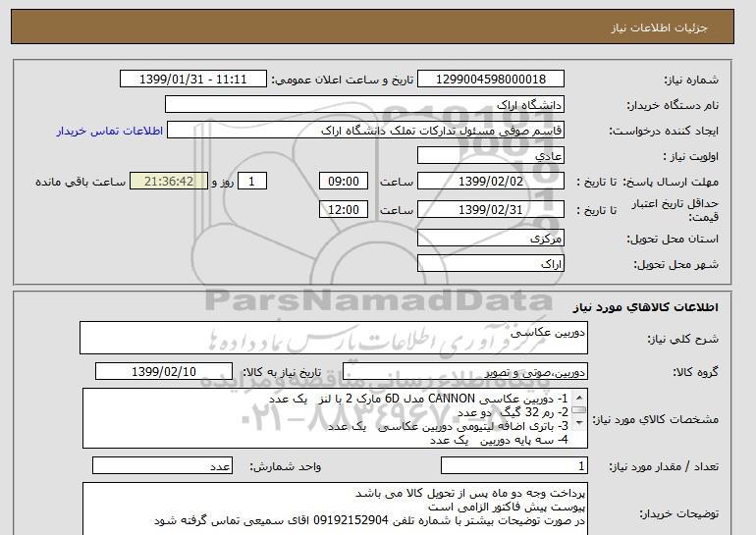Click the requester field قاسم صوفی
756x535 pixels.
click(365, 131)
